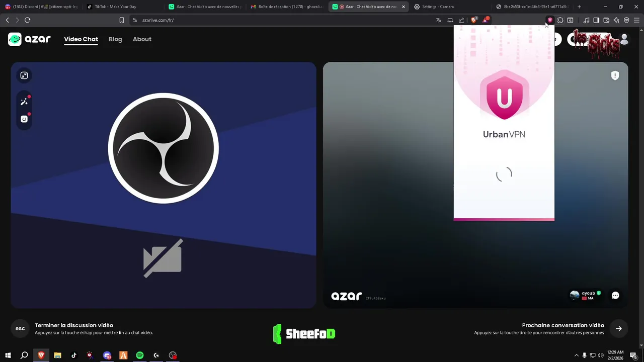Reload the page with refresh icon
This screenshot has height=362, width=644.
pos(27,20)
